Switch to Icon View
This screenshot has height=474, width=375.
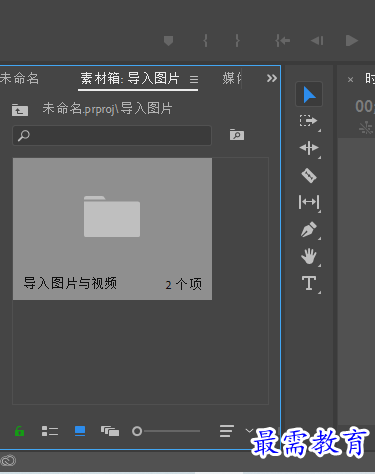[80, 431]
